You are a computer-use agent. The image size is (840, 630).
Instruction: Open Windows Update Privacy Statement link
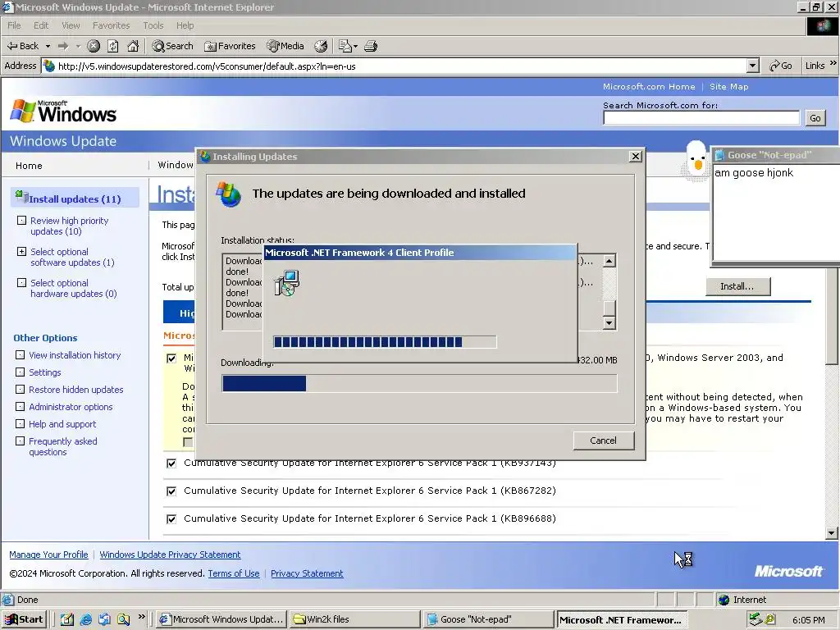click(x=170, y=555)
